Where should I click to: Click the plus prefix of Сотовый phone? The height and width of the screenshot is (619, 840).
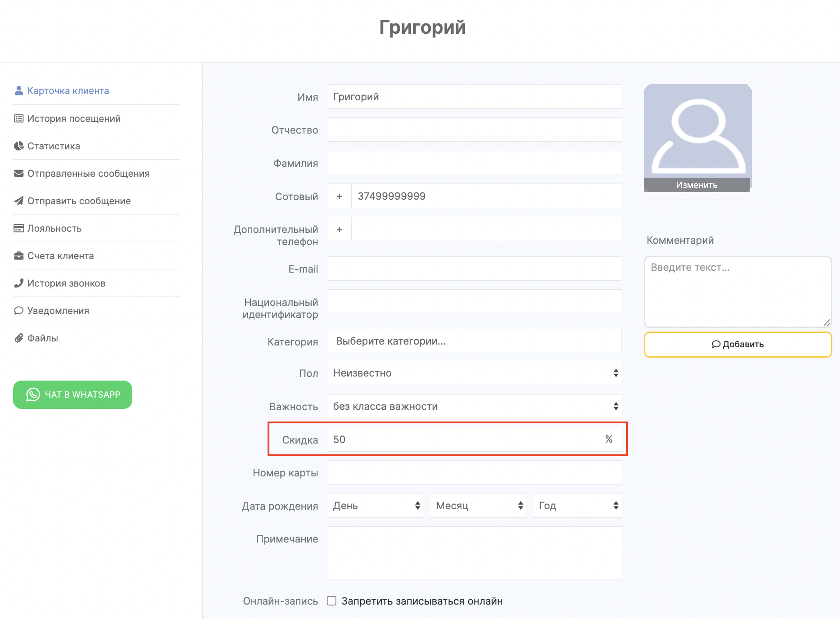click(x=339, y=196)
